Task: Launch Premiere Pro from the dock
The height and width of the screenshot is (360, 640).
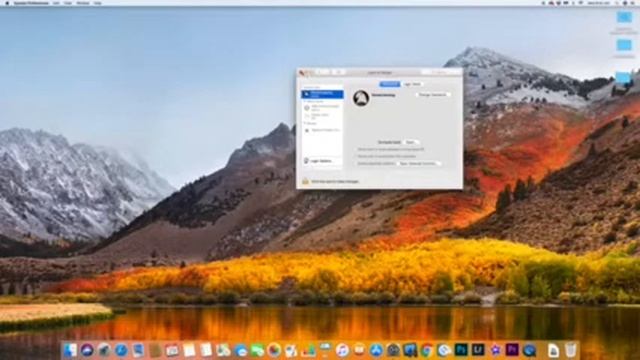Action: tap(512, 350)
